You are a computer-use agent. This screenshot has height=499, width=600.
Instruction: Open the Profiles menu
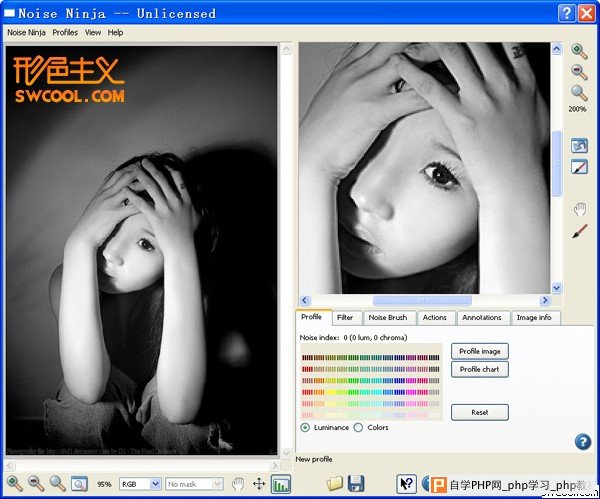(x=65, y=33)
